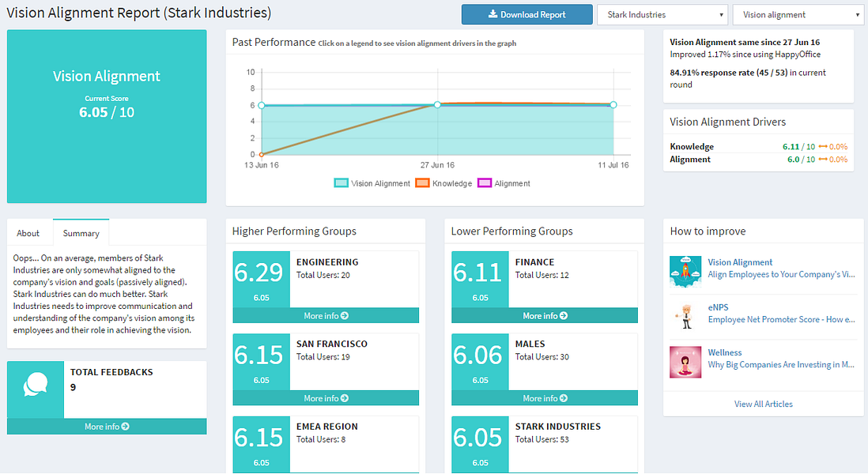Click the Alignment driver score 6.0 / 10
The height and width of the screenshot is (474, 868).
click(x=801, y=160)
